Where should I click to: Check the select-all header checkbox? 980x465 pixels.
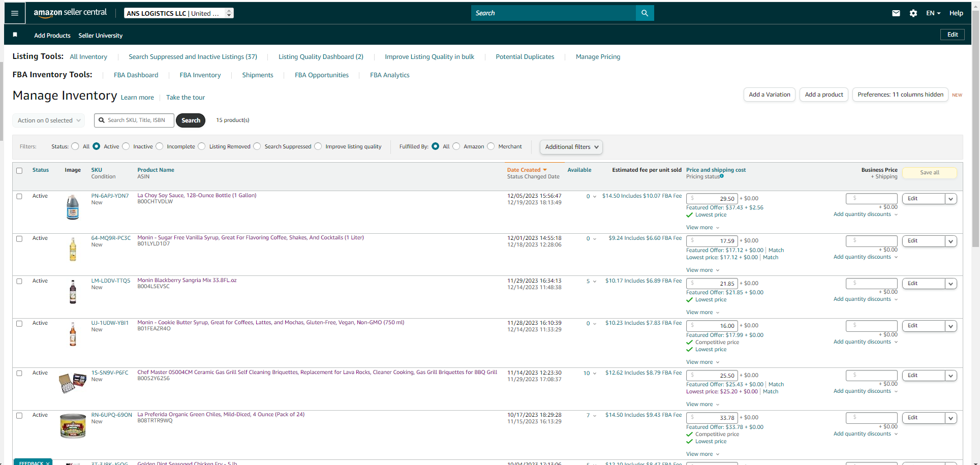point(19,171)
